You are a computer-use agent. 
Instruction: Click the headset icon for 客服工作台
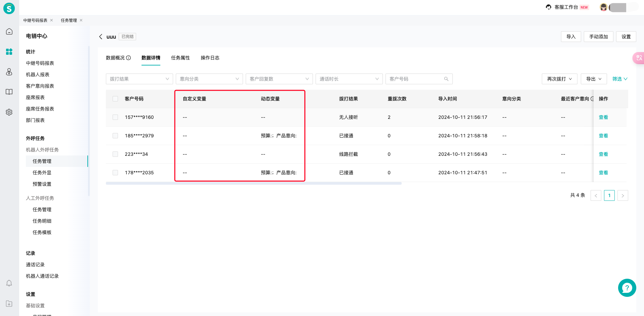pyautogui.click(x=549, y=7)
